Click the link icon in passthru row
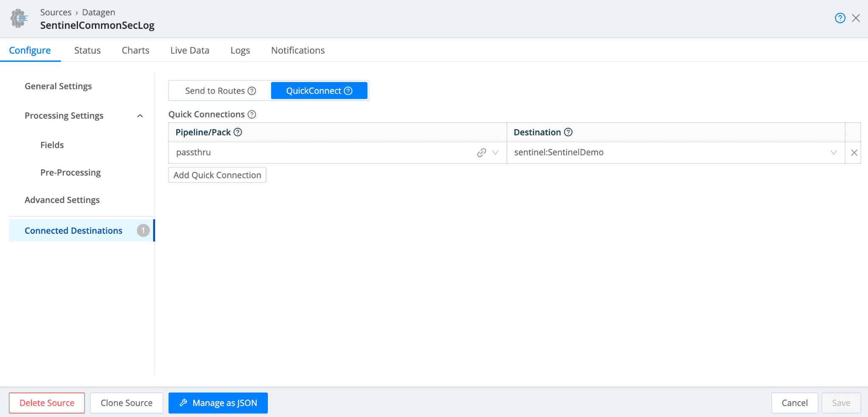This screenshot has width=868, height=417. point(481,153)
